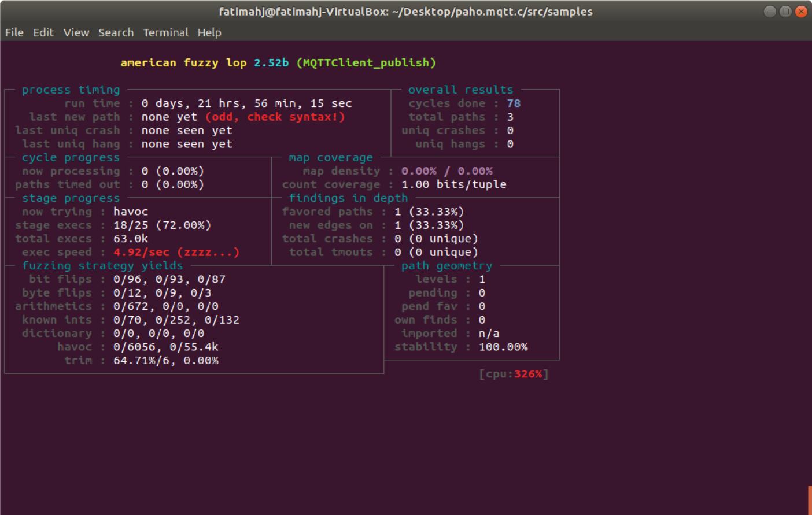Click the 'dictionary' row label
This screenshot has height=515, width=812.
pos(57,334)
